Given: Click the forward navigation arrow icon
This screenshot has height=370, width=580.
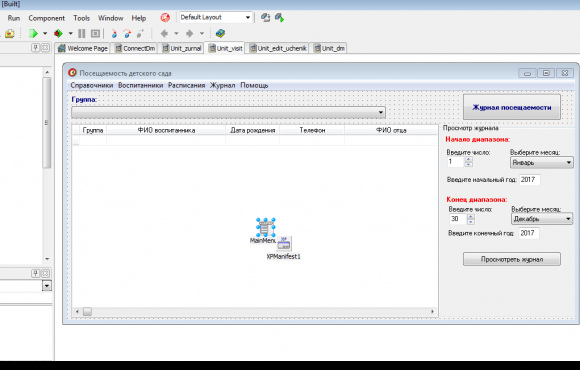Looking at the screenshot, I should 189,34.
